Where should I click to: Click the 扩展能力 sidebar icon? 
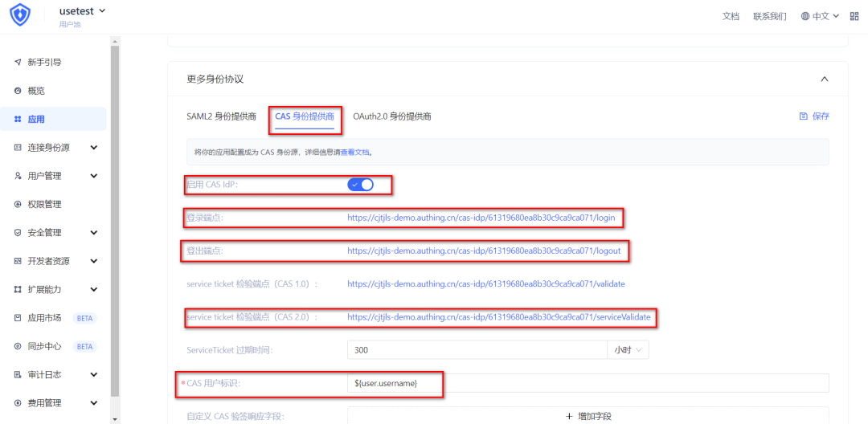click(18, 290)
